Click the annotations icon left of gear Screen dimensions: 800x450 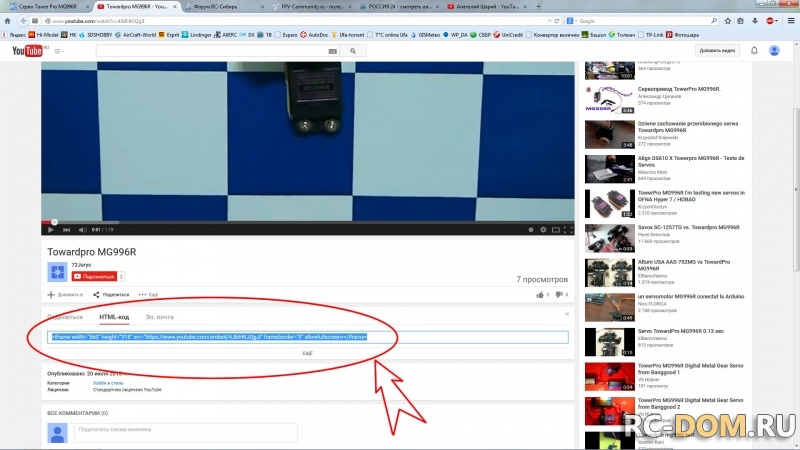coord(531,230)
